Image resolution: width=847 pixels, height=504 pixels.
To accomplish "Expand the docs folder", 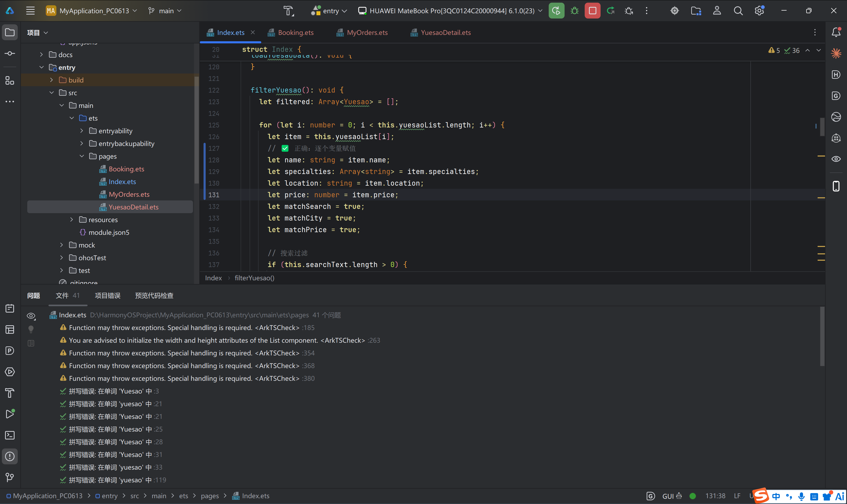I will (x=42, y=54).
